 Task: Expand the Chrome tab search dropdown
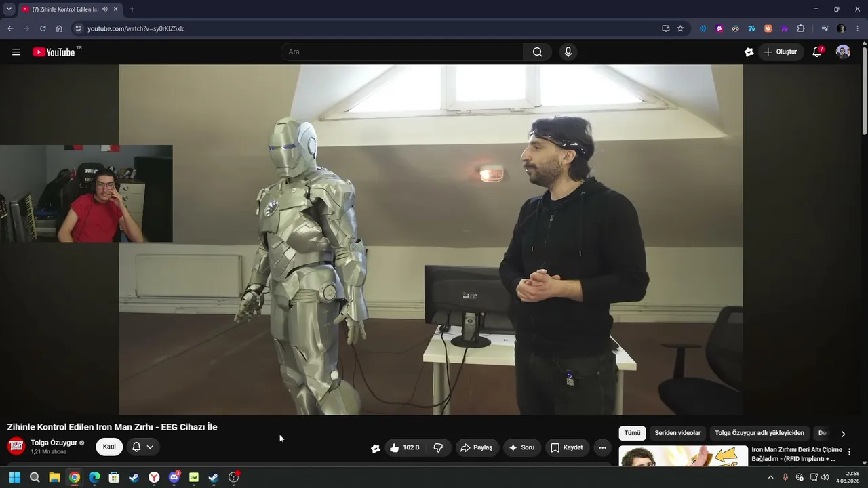coord(9,9)
